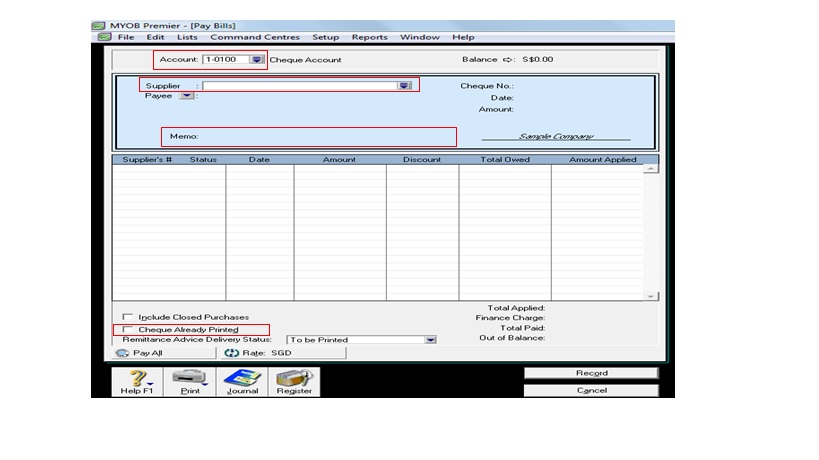This screenshot has height=460, width=819.
Task: Open the Journal icon
Action: (242, 382)
